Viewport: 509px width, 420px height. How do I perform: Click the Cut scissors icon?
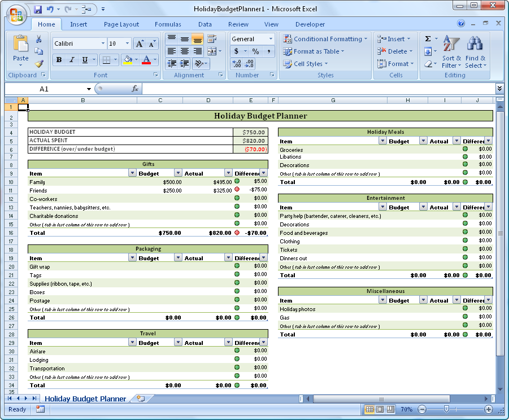pyautogui.click(x=38, y=40)
